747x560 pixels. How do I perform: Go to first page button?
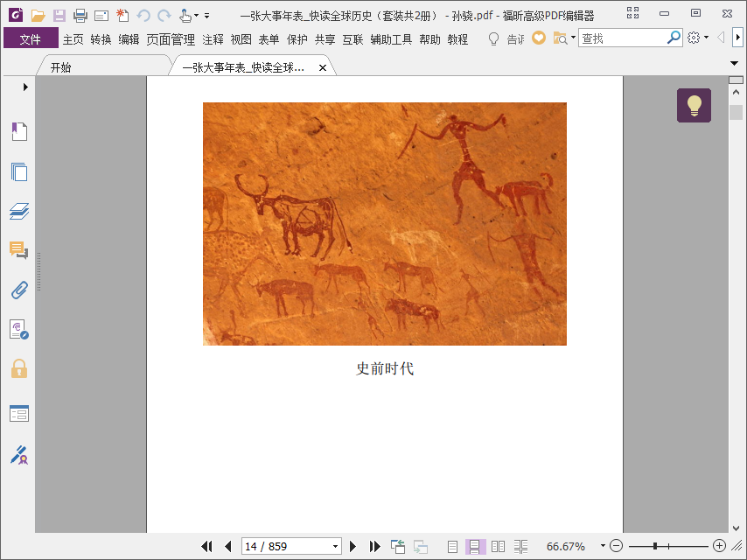206,546
